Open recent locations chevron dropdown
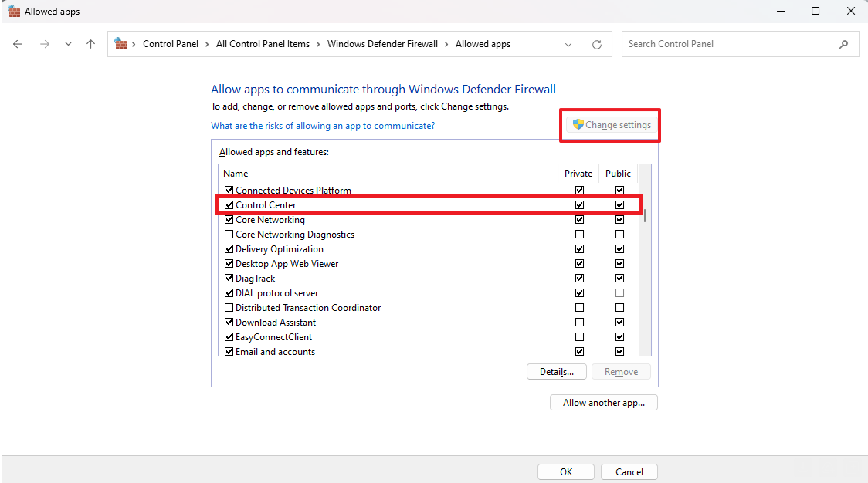The image size is (868, 483). (x=68, y=44)
